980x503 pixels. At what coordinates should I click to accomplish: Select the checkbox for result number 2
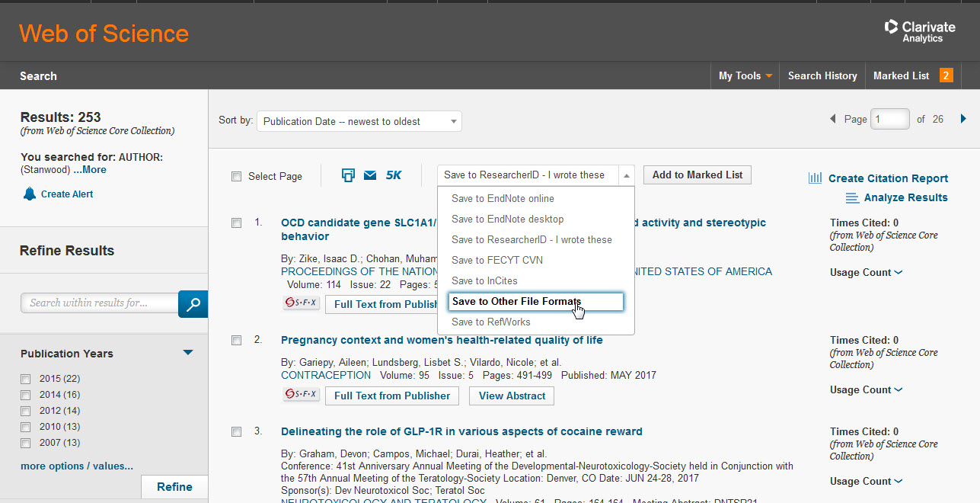[237, 341]
